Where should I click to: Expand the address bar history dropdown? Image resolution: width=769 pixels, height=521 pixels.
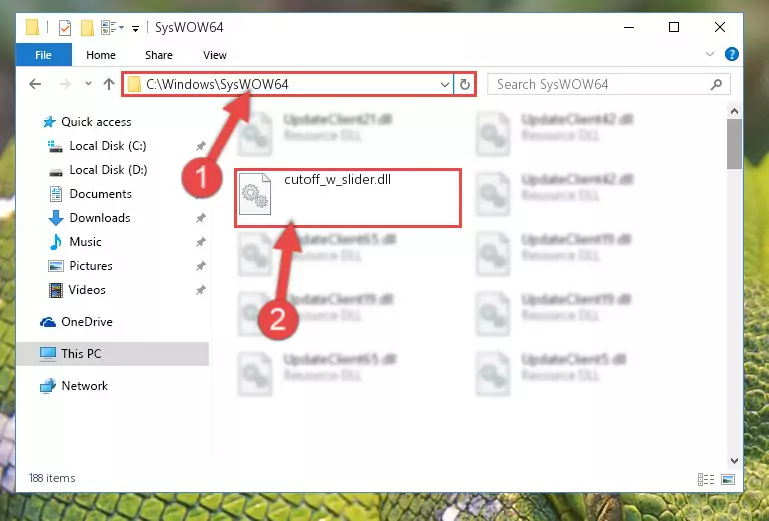[x=445, y=84]
